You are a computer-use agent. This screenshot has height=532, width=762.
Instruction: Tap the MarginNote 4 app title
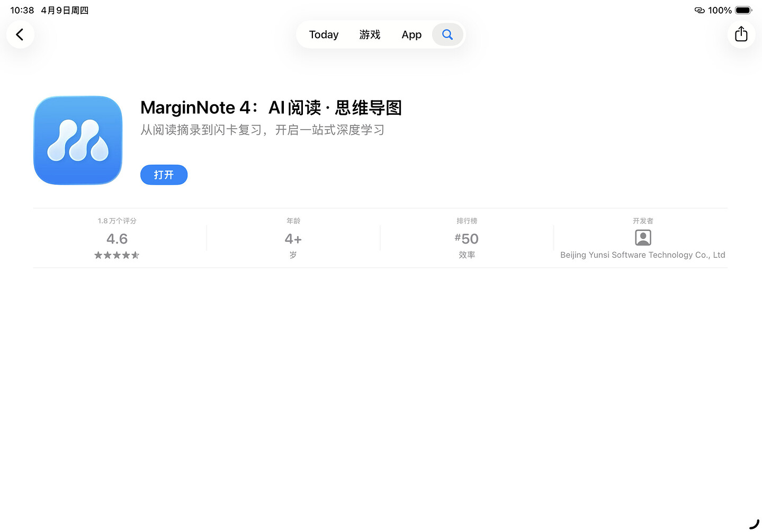coord(271,107)
